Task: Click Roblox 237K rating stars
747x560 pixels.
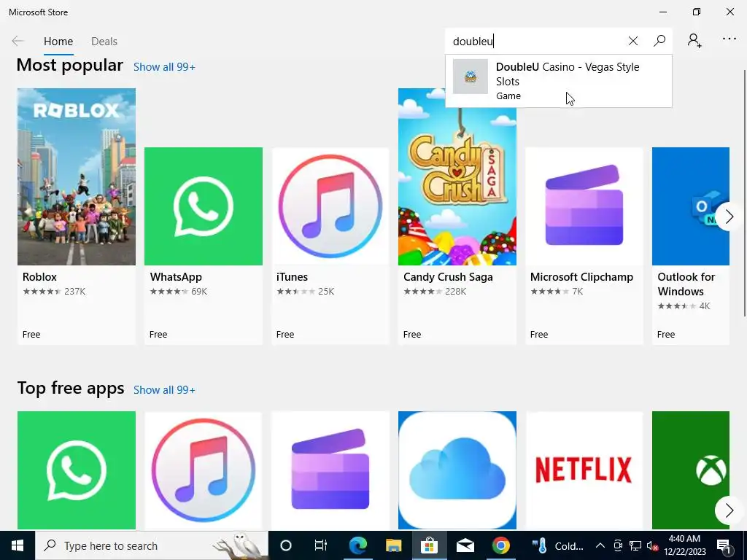Action: click(54, 292)
